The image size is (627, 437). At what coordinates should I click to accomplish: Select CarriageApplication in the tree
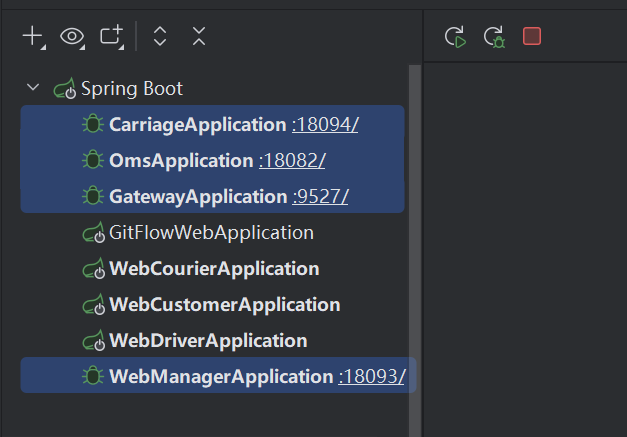point(198,125)
